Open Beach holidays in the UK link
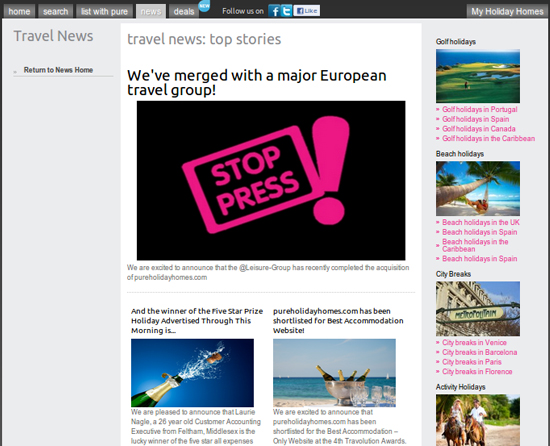Viewport: 550px width, 446px height. click(481, 223)
